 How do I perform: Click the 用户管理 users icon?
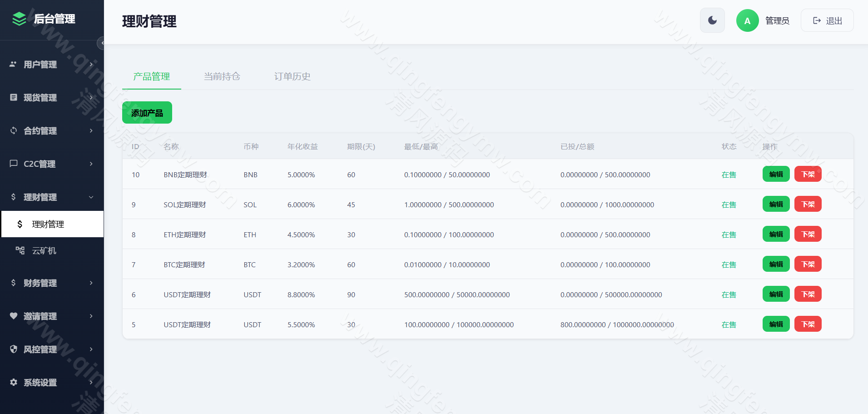(13, 65)
